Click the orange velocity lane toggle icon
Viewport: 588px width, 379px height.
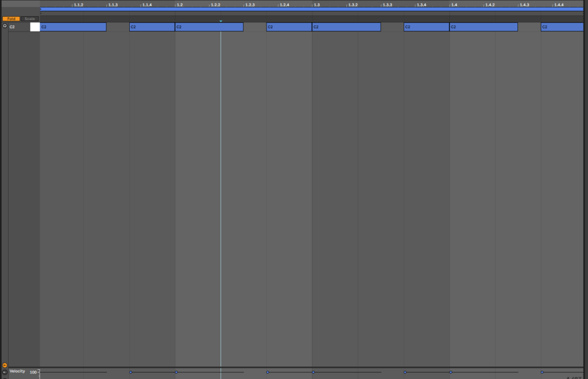5,365
